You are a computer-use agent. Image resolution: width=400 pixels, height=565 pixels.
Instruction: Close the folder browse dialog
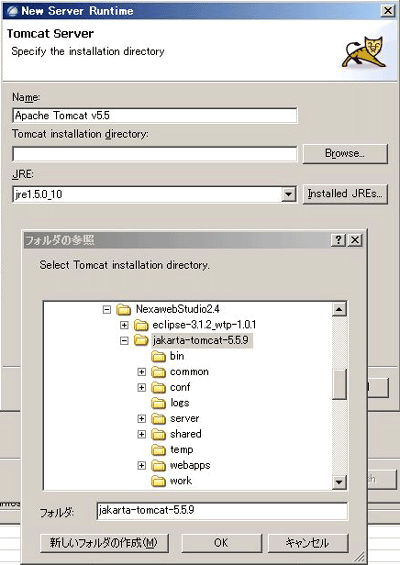(x=355, y=240)
